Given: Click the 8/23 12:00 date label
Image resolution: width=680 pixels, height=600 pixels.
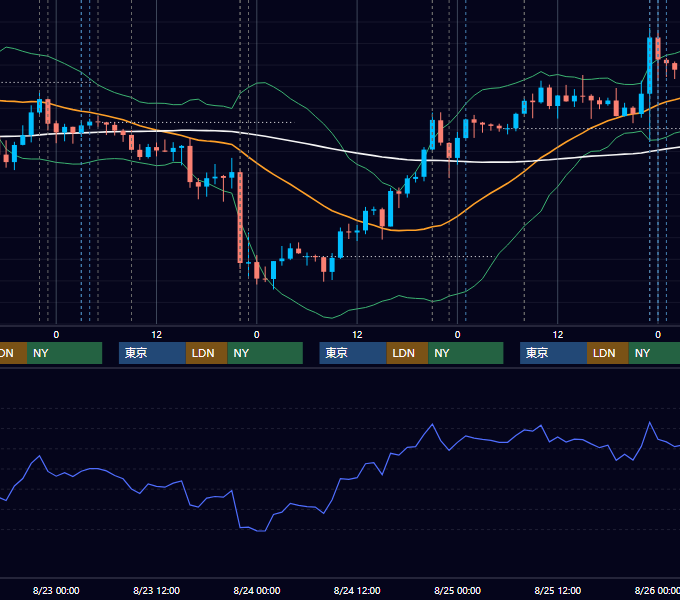Looking at the screenshot, I should tap(157, 590).
